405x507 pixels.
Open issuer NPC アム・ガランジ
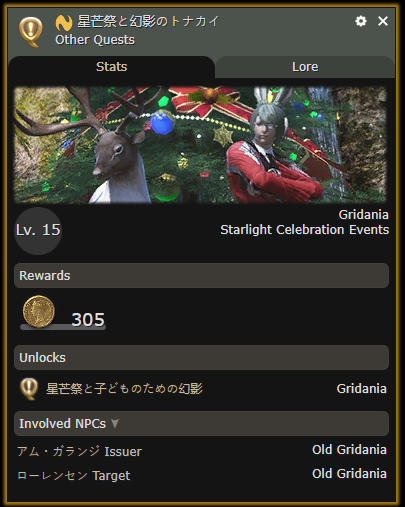[x=59, y=451]
